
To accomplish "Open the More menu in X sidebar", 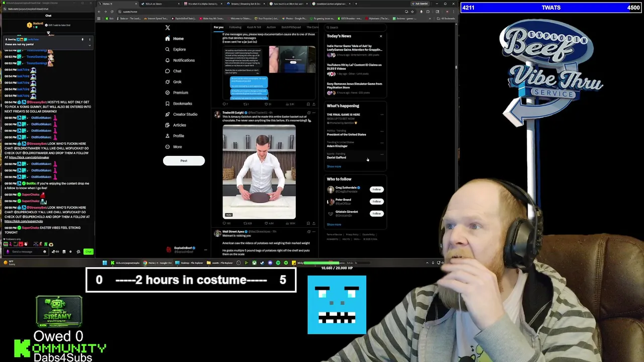I will [x=174, y=147].
